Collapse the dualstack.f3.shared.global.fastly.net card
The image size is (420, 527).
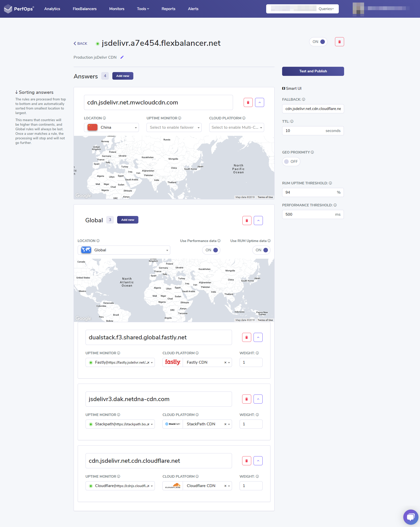[258, 337]
